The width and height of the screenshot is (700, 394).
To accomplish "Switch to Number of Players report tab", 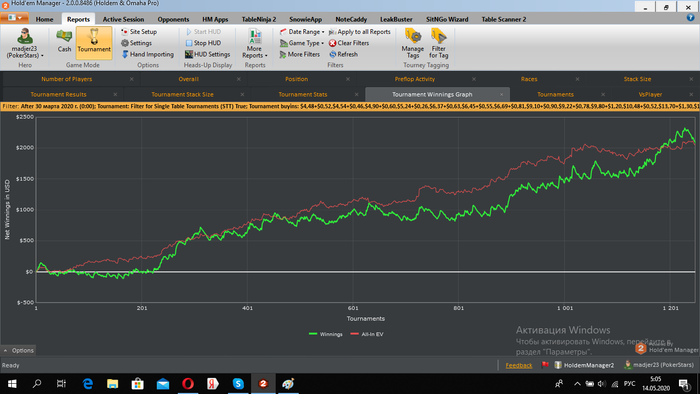I will pyautogui.click(x=67, y=79).
